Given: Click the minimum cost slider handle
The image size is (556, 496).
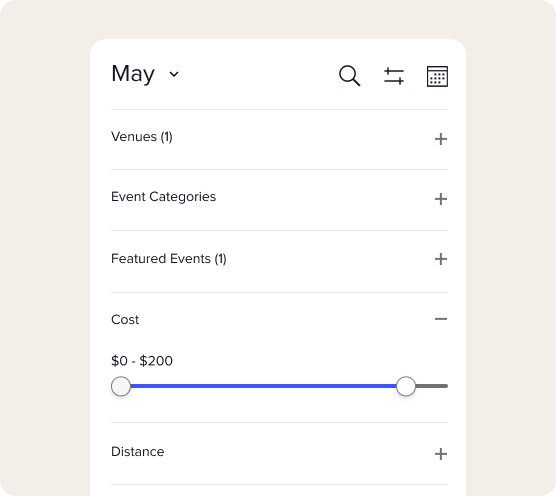Looking at the screenshot, I should point(121,386).
